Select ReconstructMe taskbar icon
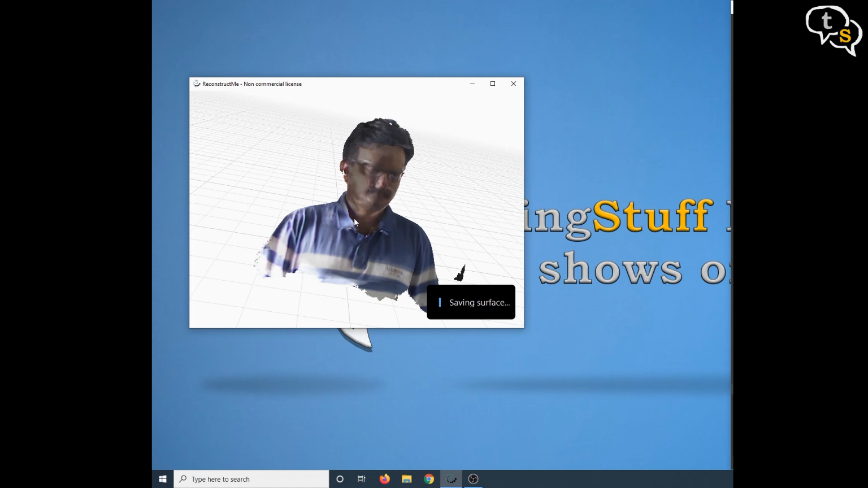 451,479
